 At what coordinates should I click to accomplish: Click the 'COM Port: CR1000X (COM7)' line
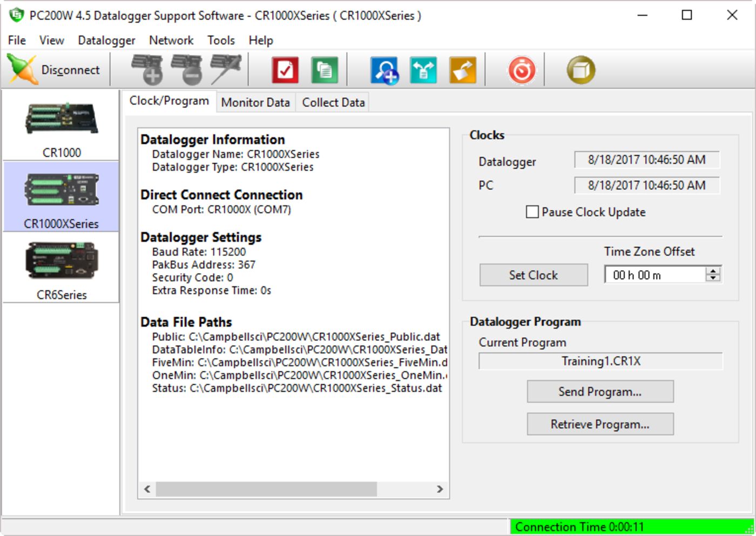tap(221, 210)
